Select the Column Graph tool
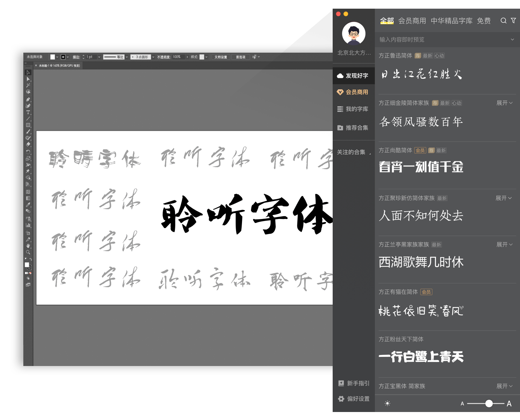The height and width of the screenshot is (420, 520). [x=28, y=225]
